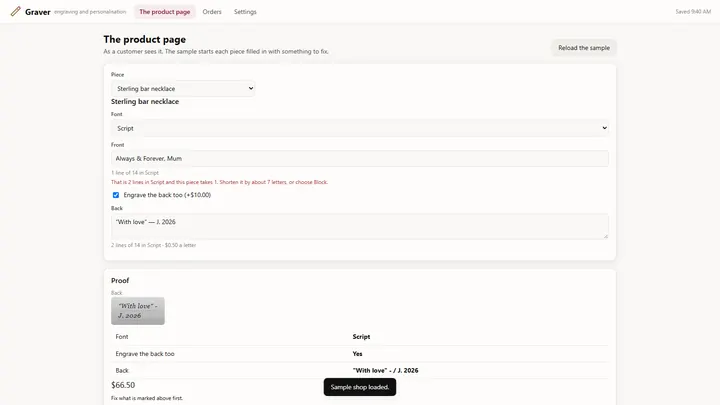Expand the Font selector showing Script
This screenshot has height=405, width=720.
coord(360,128)
